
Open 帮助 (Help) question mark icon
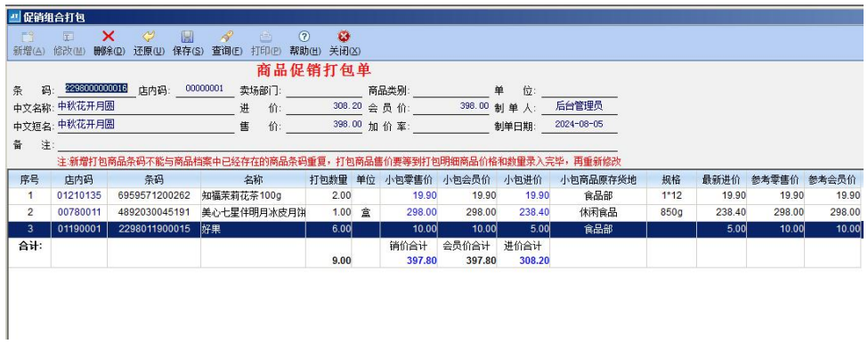click(x=304, y=37)
